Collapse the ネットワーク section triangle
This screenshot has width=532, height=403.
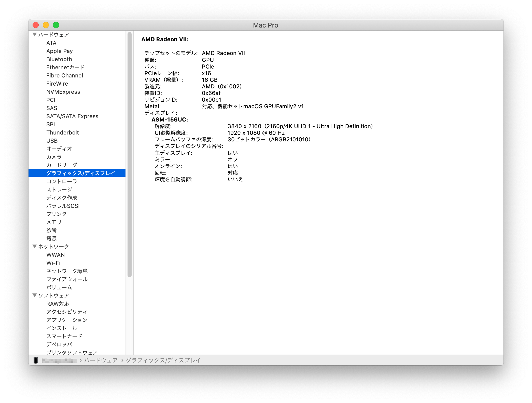tap(35, 246)
